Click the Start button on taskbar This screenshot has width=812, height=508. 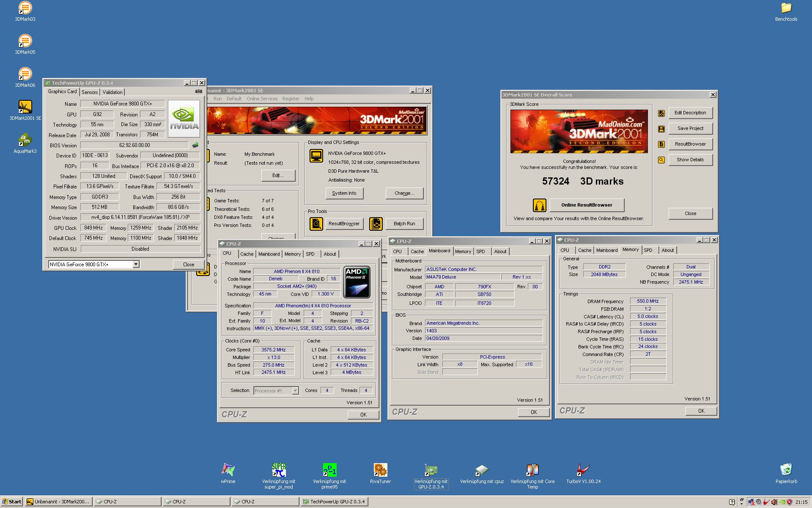point(11,502)
